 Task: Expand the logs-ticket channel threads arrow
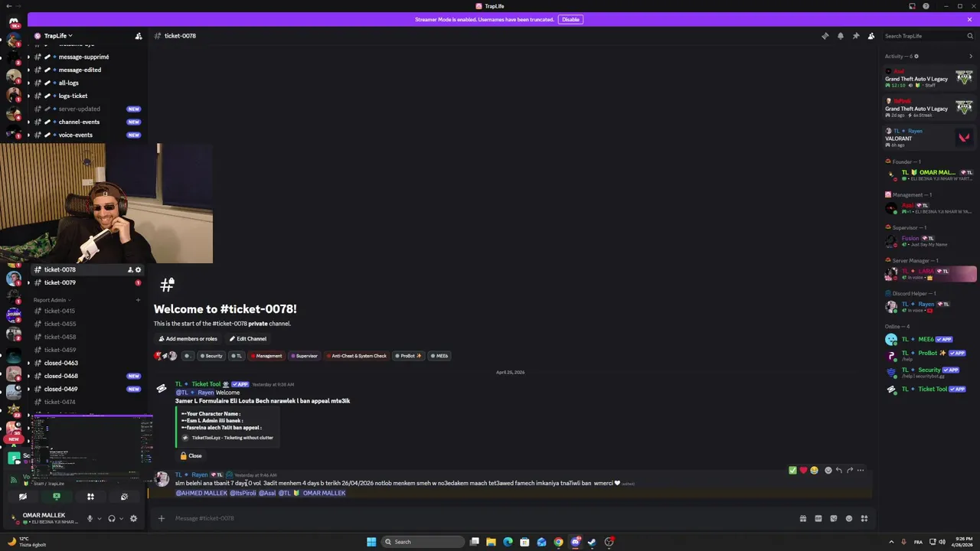(x=28, y=96)
